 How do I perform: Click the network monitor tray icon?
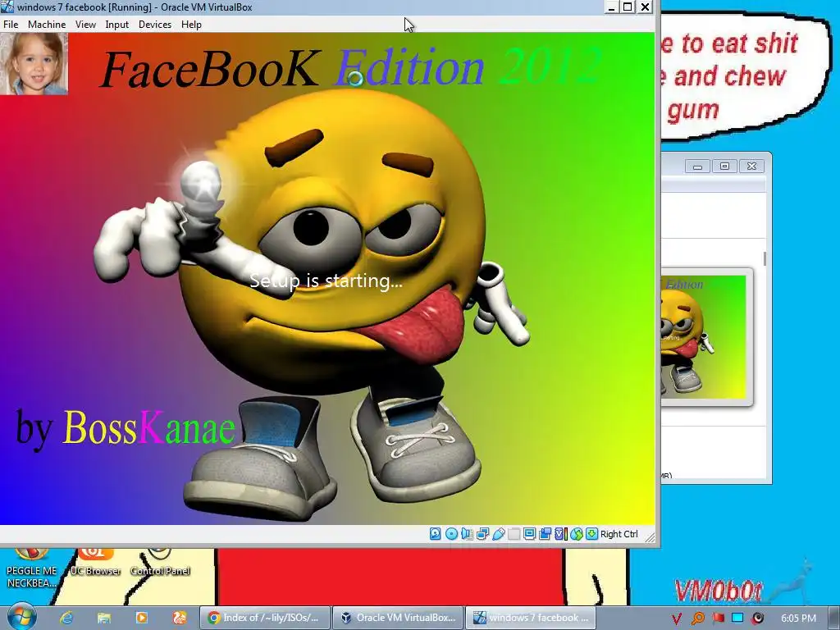point(737,619)
